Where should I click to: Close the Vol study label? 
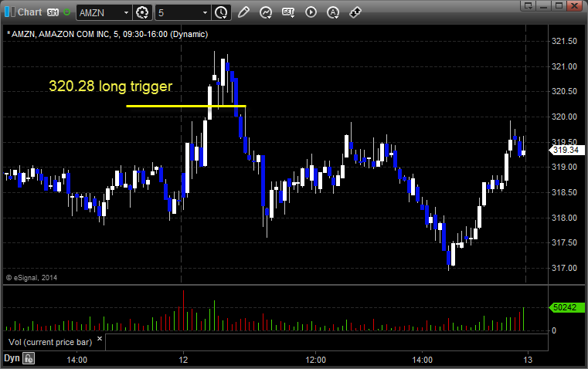tap(100, 339)
